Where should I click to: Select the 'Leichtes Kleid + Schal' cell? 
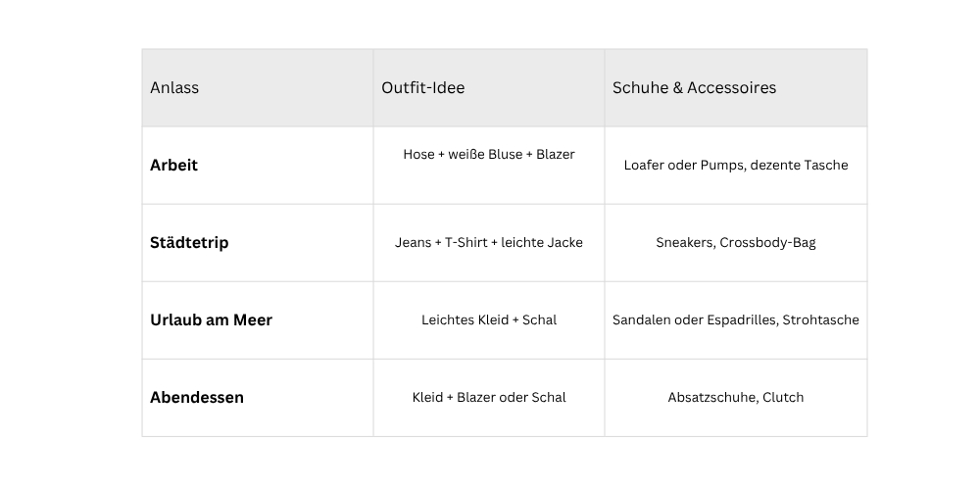pyautogui.click(x=489, y=320)
